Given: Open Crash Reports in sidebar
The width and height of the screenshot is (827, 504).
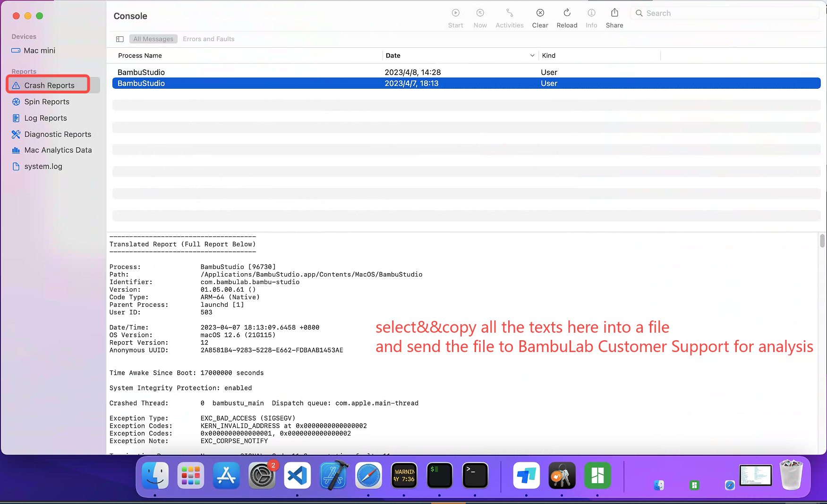Looking at the screenshot, I should (x=49, y=85).
